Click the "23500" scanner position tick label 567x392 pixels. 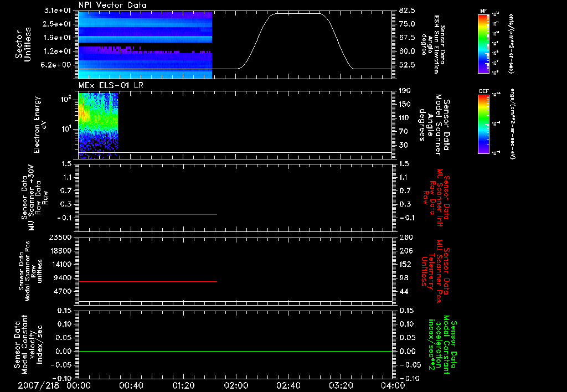point(61,237)
